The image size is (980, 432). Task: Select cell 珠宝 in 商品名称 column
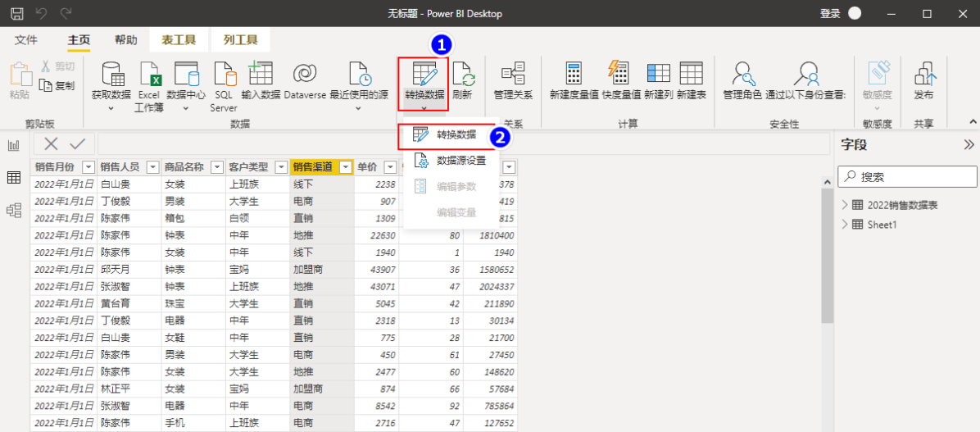coord(193,303)
